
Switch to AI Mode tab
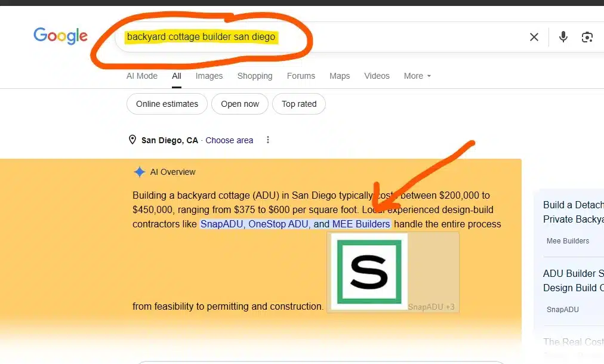click(x=142, y=76)
